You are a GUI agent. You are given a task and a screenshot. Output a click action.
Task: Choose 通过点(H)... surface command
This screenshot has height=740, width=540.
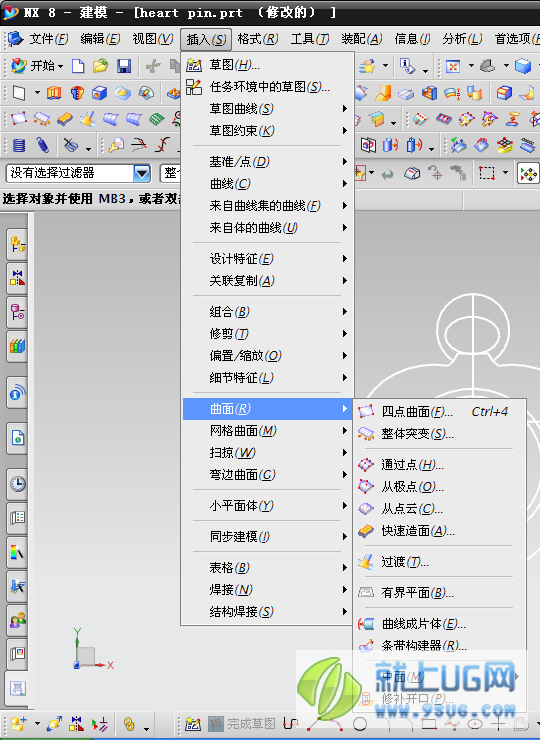pos(439,465)
